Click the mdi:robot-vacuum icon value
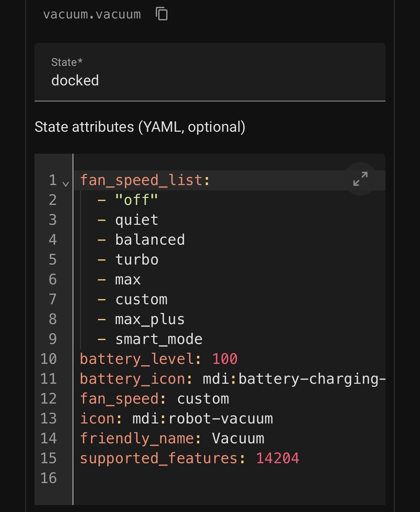The image size is (420, 512). pyautogui.click(x=202, y=419)
